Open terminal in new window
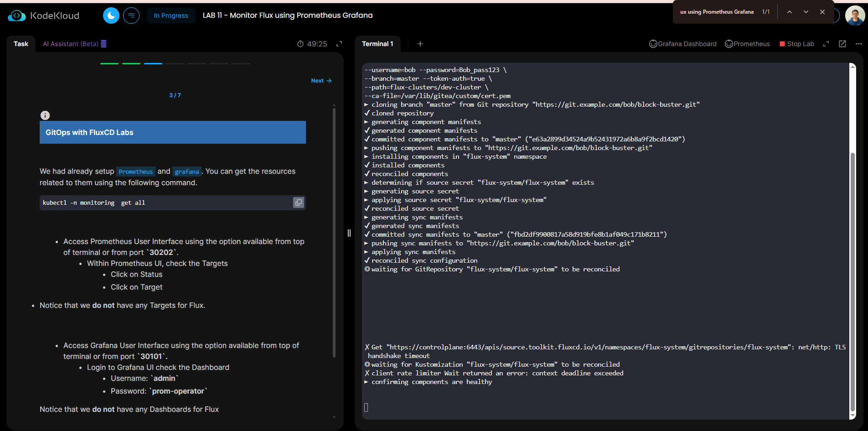The height and width of the screenshot is (431, 868). point(842,44)
